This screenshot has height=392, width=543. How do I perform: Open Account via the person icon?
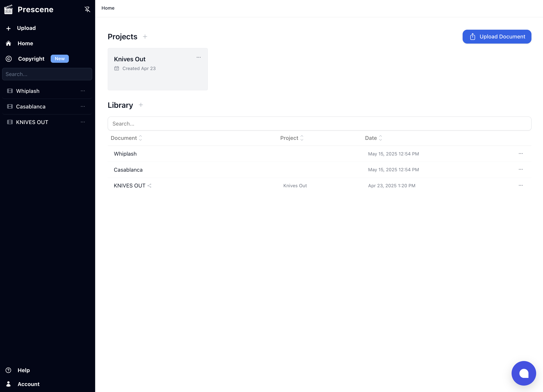coord(9,384)
